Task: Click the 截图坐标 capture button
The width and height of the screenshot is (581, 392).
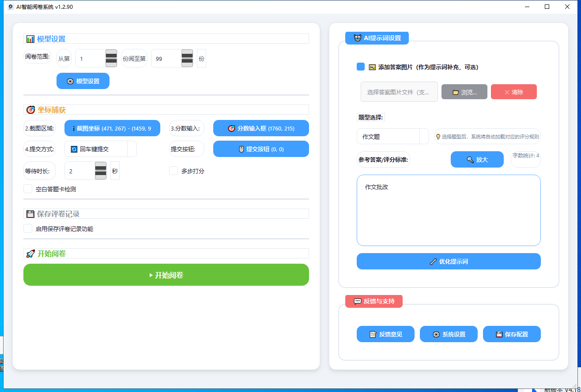Action: [112, 128]
